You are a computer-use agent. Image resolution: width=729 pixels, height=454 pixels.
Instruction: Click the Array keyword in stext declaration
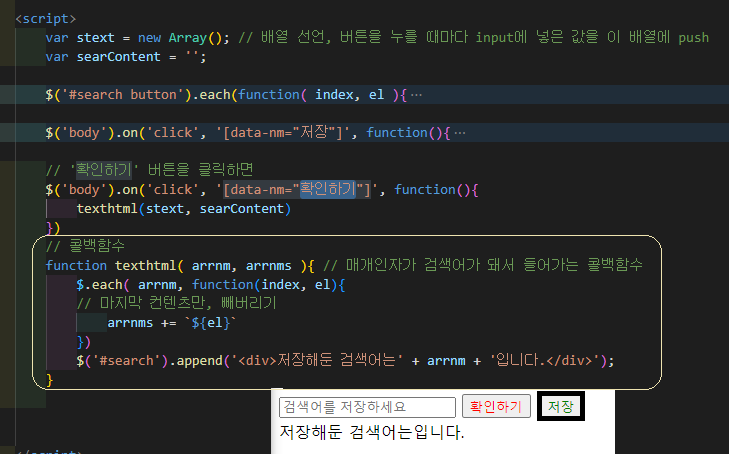[187, 38]
